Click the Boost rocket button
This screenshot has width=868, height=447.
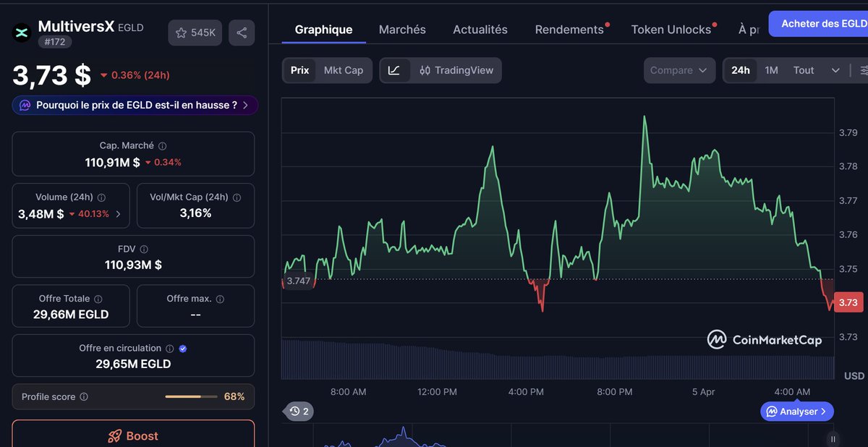tap(133, 435)
